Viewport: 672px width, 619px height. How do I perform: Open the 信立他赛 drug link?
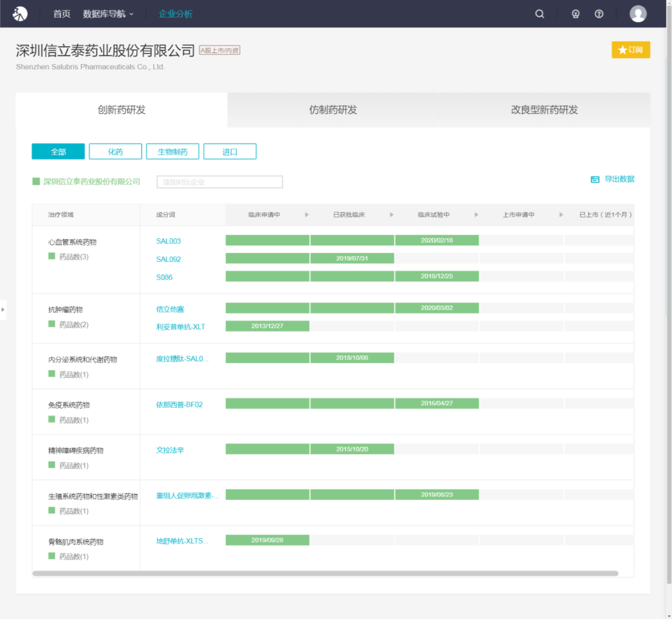170,309
